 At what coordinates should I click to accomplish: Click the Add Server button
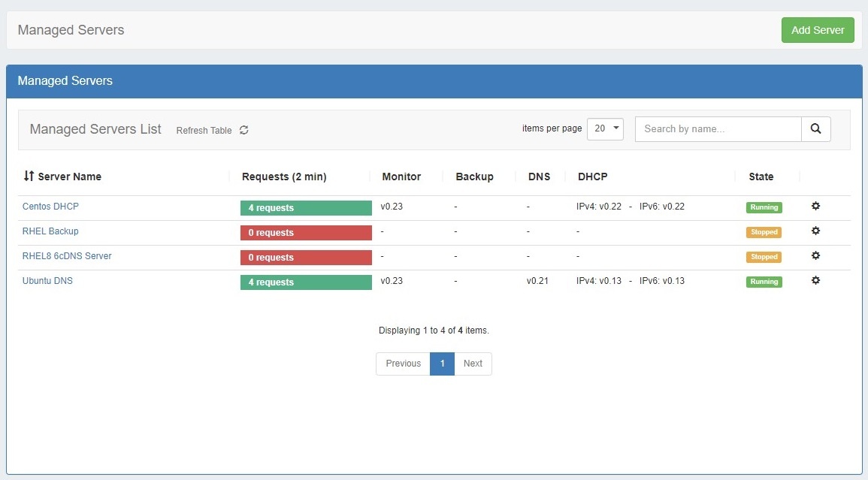click(818, 30)
